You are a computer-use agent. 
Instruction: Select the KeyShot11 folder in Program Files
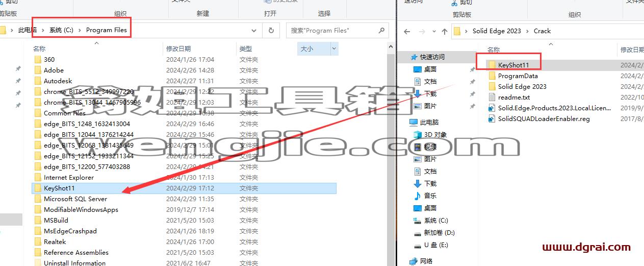coord(184,188)
